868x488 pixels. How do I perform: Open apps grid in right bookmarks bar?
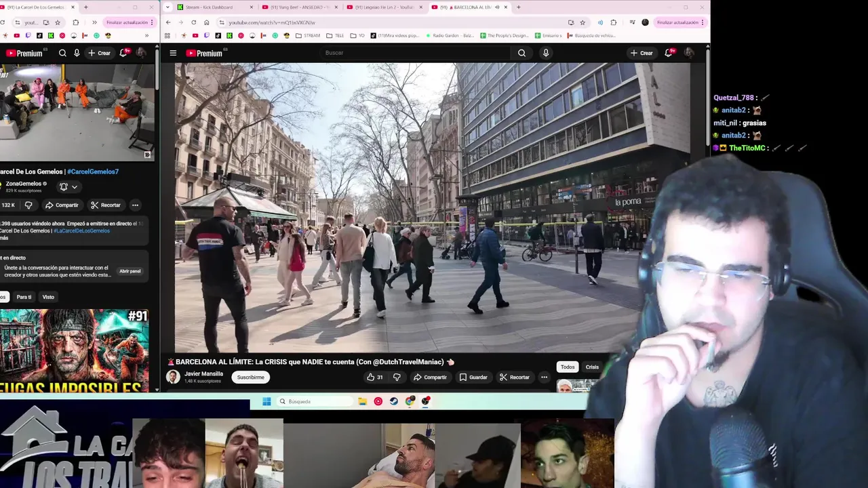pyautogui.click(x=167, y=35)
